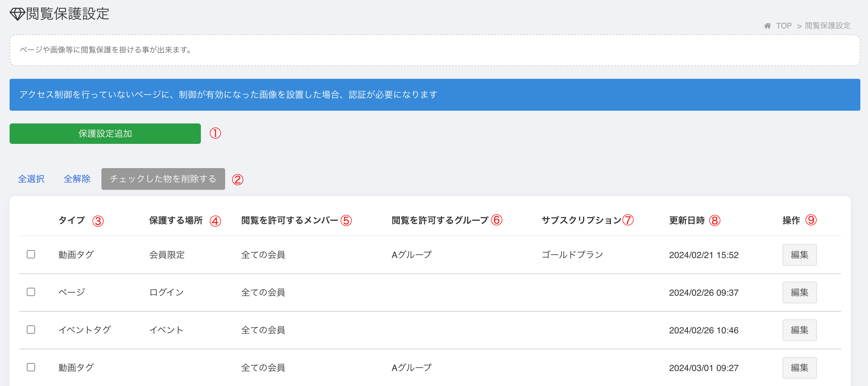Click the ログイン cell
This screenshot has height=386, width=868.
pyautogui.click(x=166, y=292)
